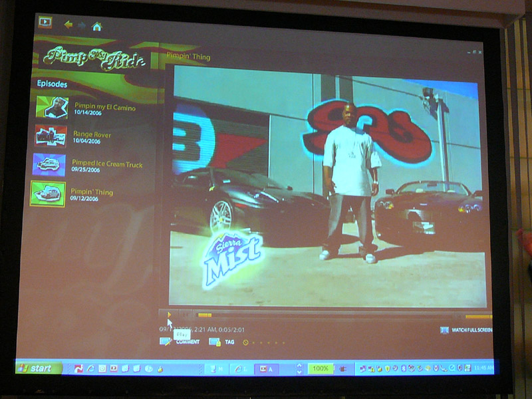The width and height of the screenshot is (532, 399).
Task: Mute with the speaker icon beside volume slider
Action: [x=459, y=317]
